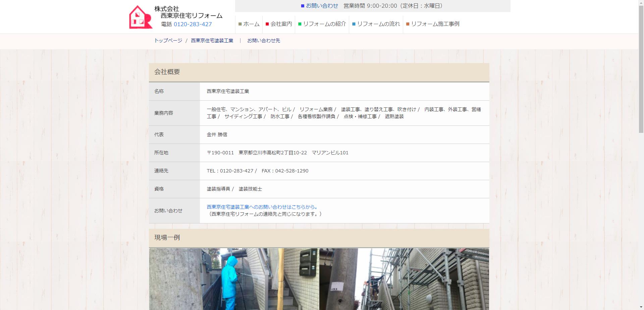
Task: Click the red square next to 会社案内
Action: point(267,24)
